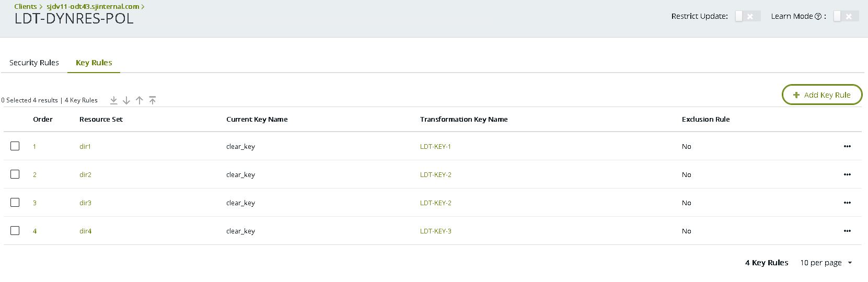Image resolution: width=868 pixels, height=282 pixels.
Task: Click the Learn Mode help question icon
Action: coord(818,17)
